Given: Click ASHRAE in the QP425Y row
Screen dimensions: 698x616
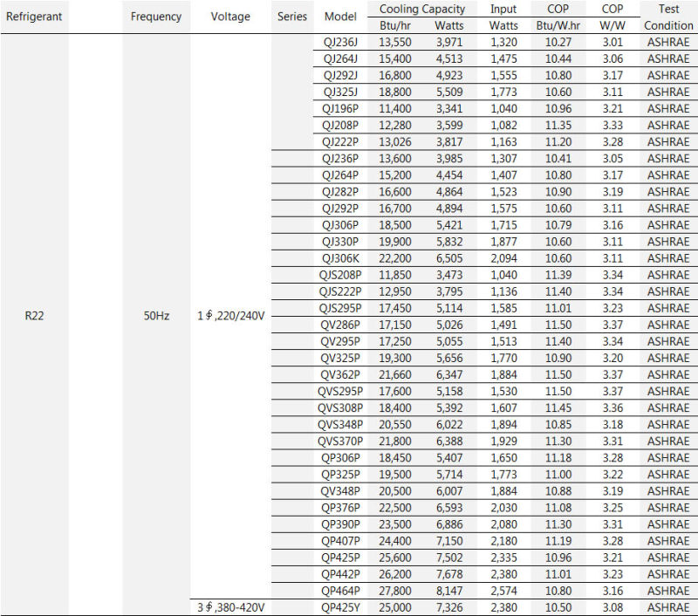Looking at the screenshot, I should [668, 607].
